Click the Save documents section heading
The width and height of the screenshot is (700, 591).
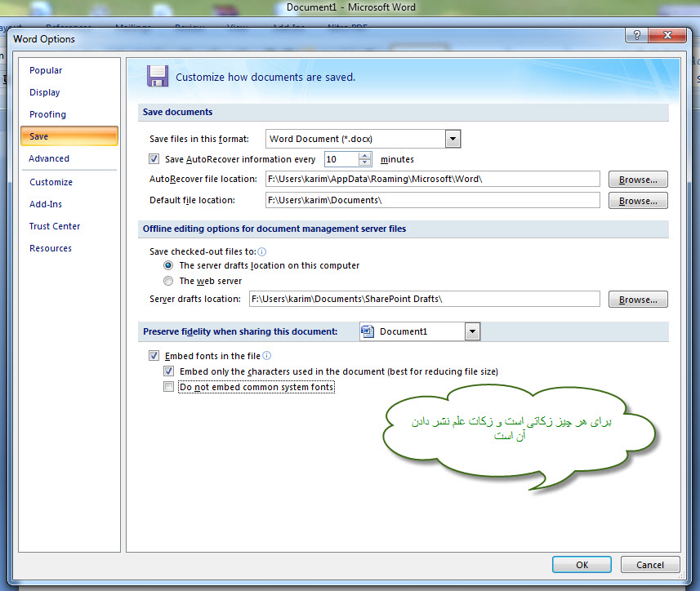coord(178,112)
